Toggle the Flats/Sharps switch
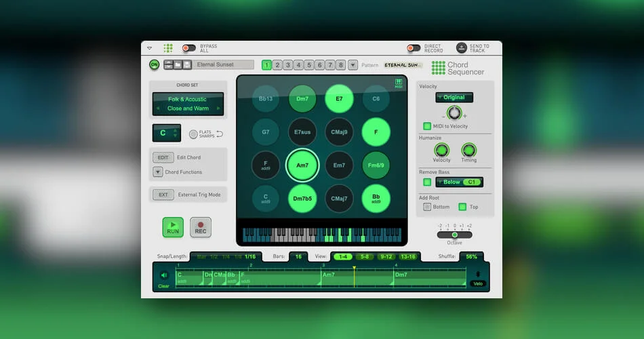 click(x=193, y=134)
